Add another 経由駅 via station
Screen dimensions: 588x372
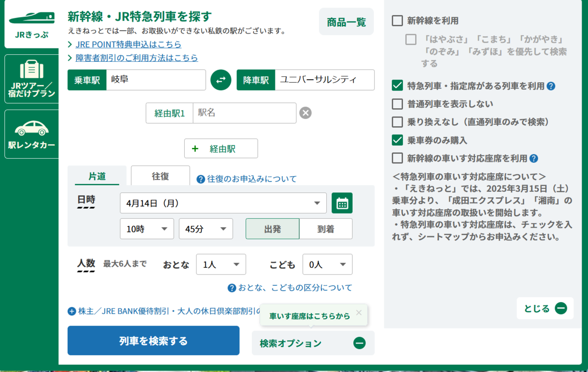coord(221,149)
